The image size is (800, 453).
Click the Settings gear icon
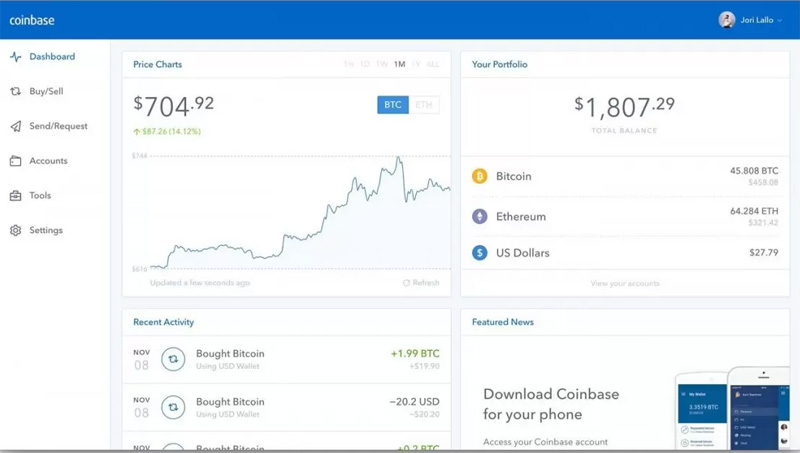[x=16, y=230]
